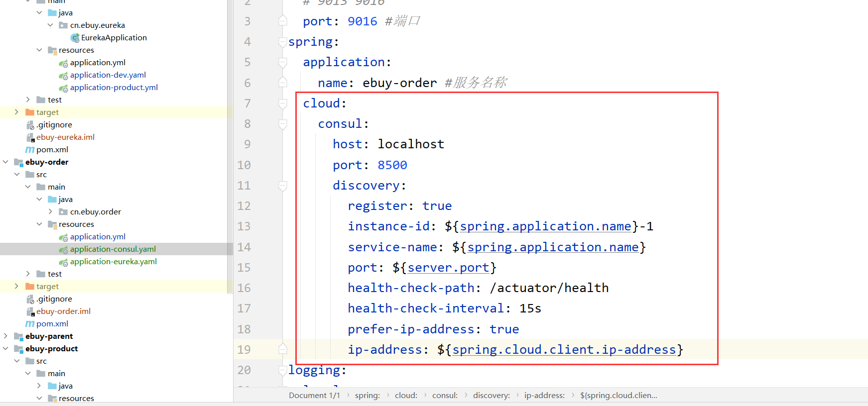Open application-eureka.yaml file
This screenshot has height=406, width=868.
click(114, 262)
